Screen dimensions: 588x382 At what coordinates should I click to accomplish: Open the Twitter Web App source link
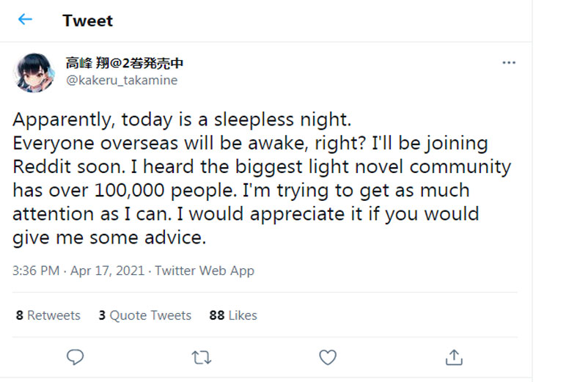pos(205,271)
